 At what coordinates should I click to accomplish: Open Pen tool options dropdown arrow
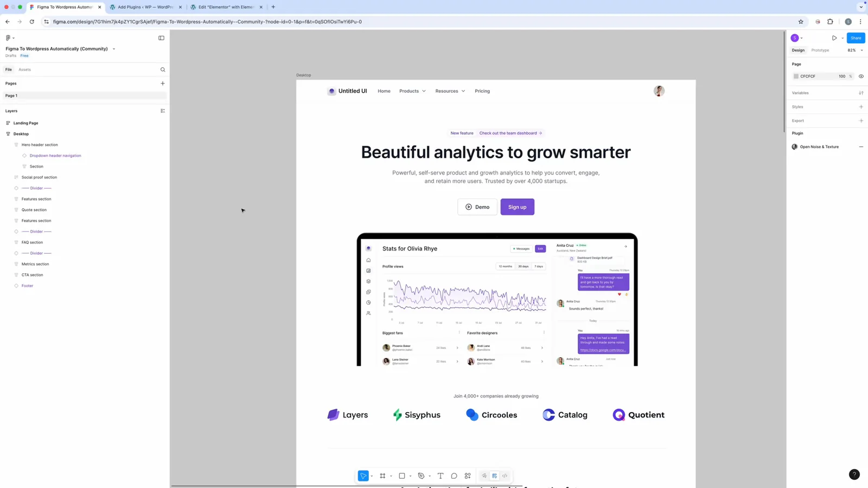(430, 476)
